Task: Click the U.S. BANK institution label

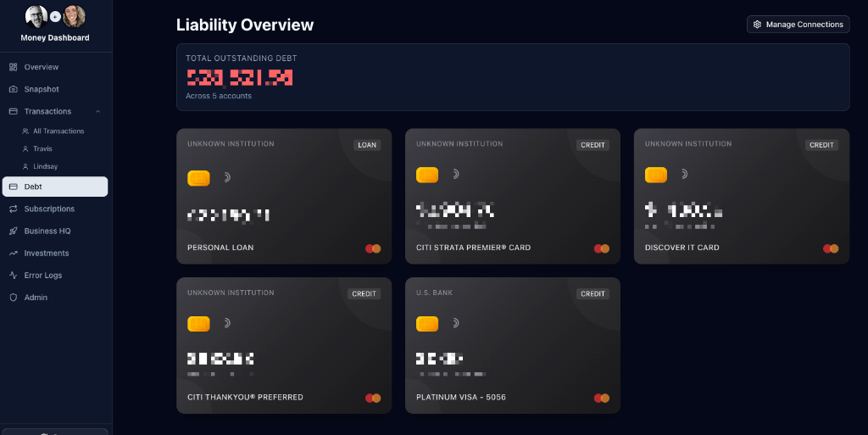Action: 435,293
